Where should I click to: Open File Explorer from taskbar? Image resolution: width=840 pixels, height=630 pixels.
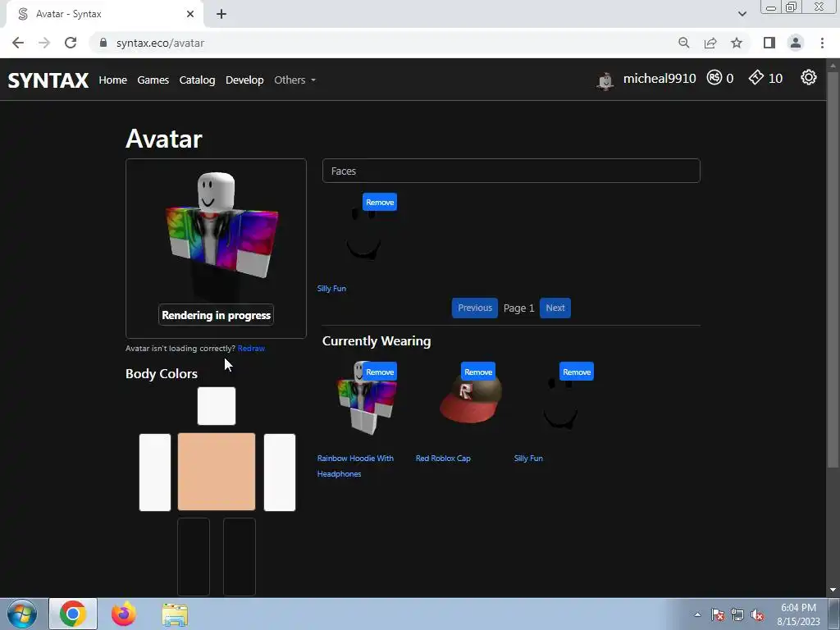click(176, 614)
